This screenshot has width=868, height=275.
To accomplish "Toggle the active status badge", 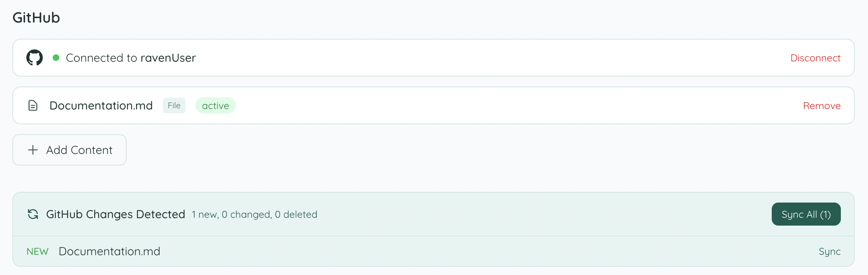I will pos(215,105).
